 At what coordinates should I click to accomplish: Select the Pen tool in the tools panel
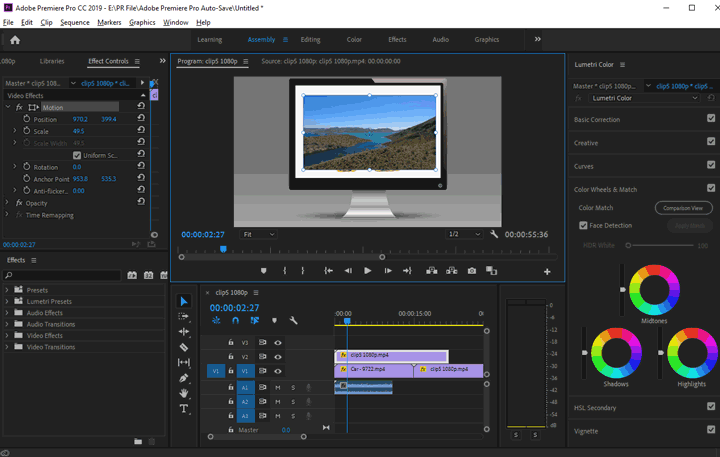tap(184, 378)
